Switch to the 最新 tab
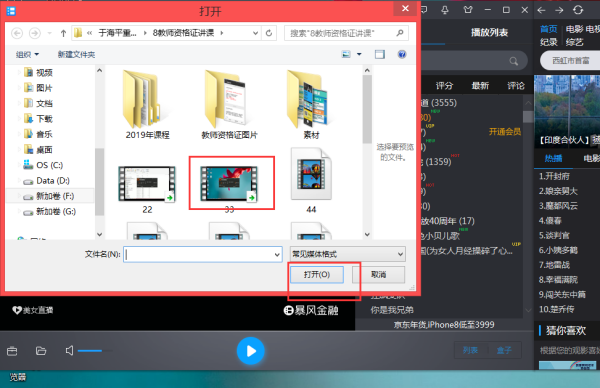This screenshot has height=388, width=600. coord(480,86)
